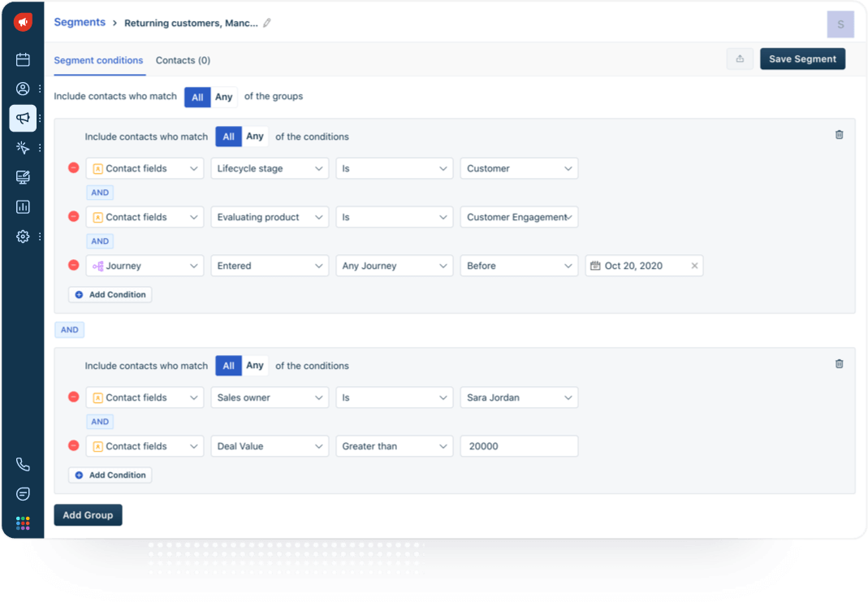Set group matching to Any at top
Screen dimensions: 868x607
224,97
